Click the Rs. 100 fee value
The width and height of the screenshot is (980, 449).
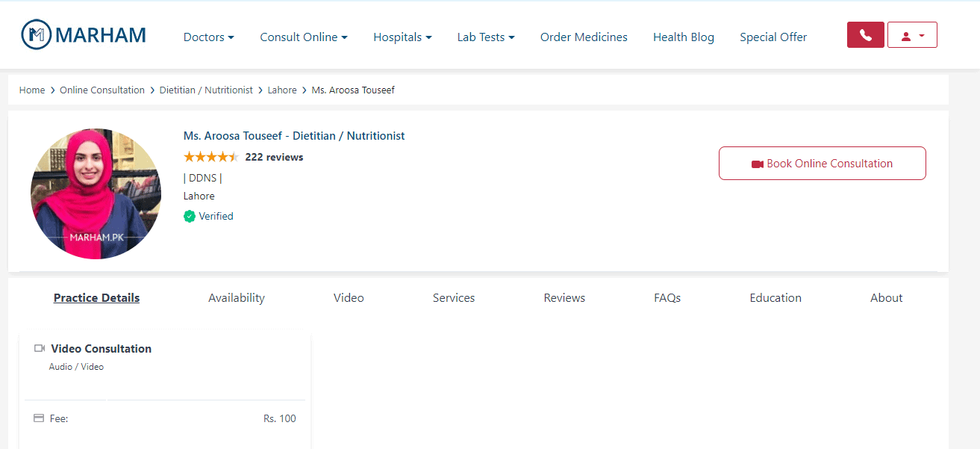click(x=280, y=418)
